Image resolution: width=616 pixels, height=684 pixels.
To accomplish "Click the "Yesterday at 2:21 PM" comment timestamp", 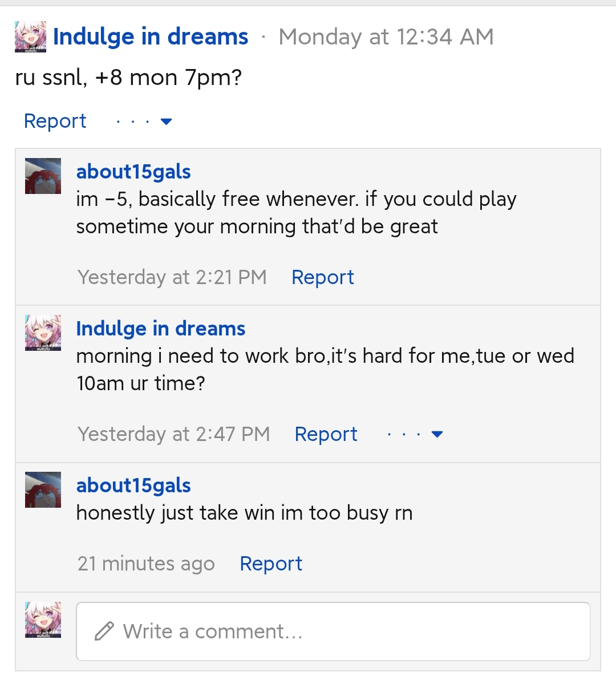I will [172, 277].
